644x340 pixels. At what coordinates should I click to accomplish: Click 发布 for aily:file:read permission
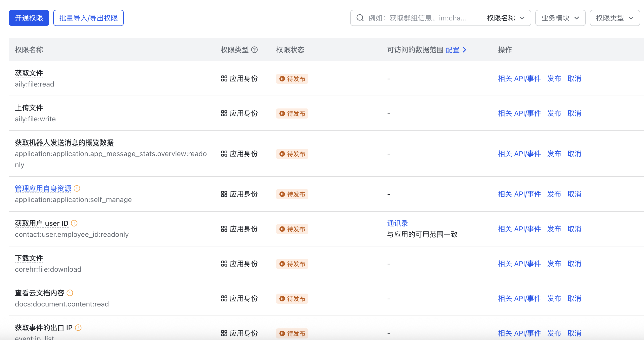pyautogui.click(x=554, y=79)
